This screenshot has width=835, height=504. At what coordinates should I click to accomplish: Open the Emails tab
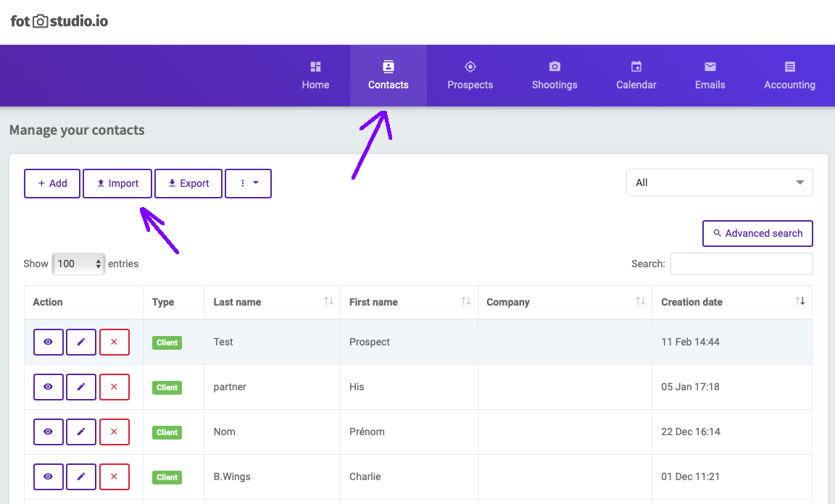pos(710,75)
